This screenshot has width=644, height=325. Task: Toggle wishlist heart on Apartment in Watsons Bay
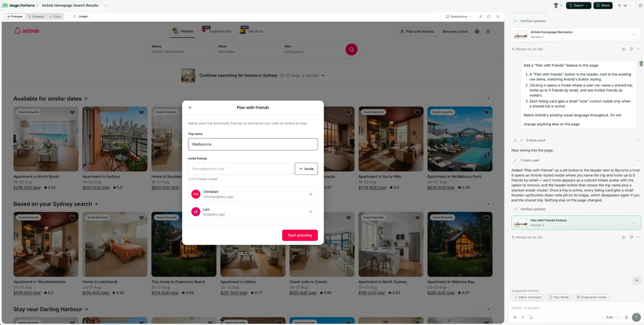click(x=486, y=218)
